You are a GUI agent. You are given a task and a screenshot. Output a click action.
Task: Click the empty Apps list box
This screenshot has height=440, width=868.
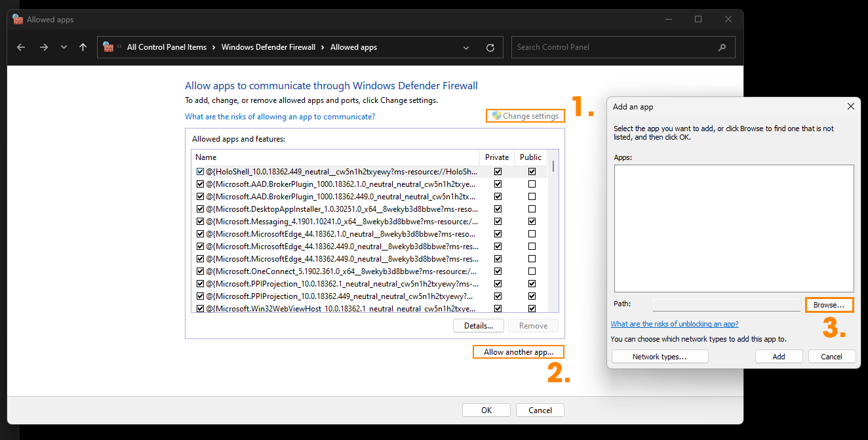tap(734, 228)
